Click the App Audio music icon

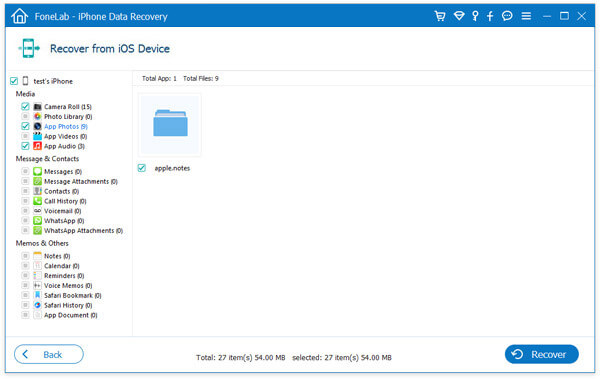38,146
